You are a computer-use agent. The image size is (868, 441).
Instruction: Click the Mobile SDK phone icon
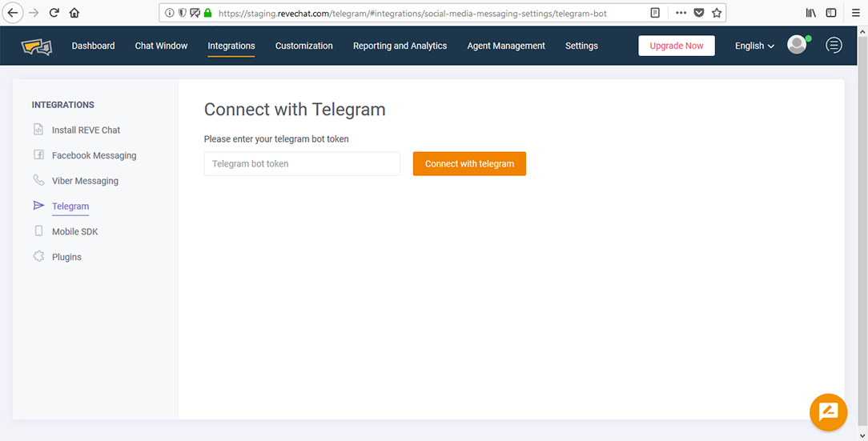point(38,231)
